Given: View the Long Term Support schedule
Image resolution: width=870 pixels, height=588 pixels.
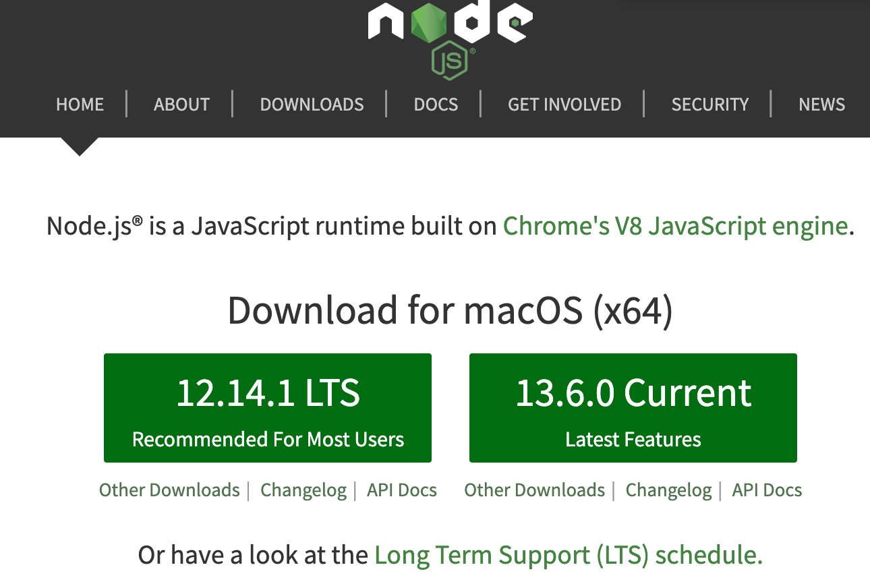Looking at the screenshot, I should point(568,554).
